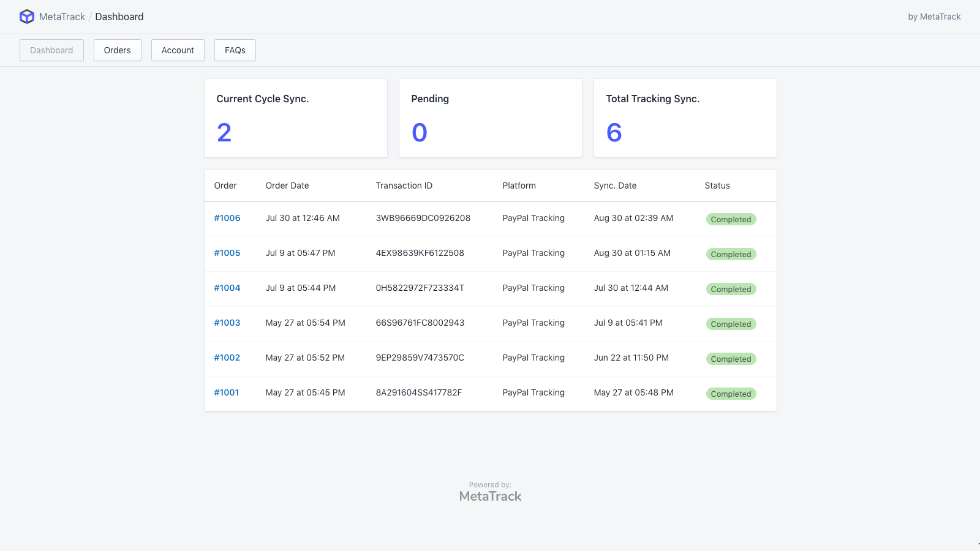Click MetaTrack breadcrumb text in header
Screen dimensions: 980x551
(62, 17)
